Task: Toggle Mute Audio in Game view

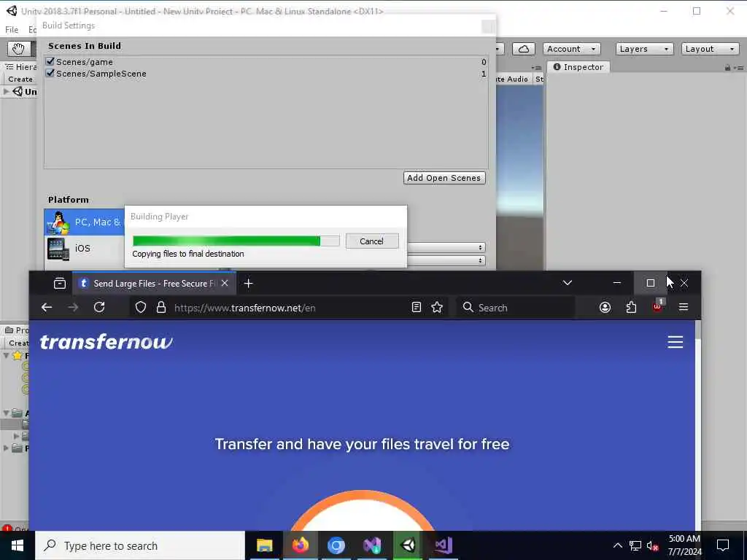Action: 512,79
